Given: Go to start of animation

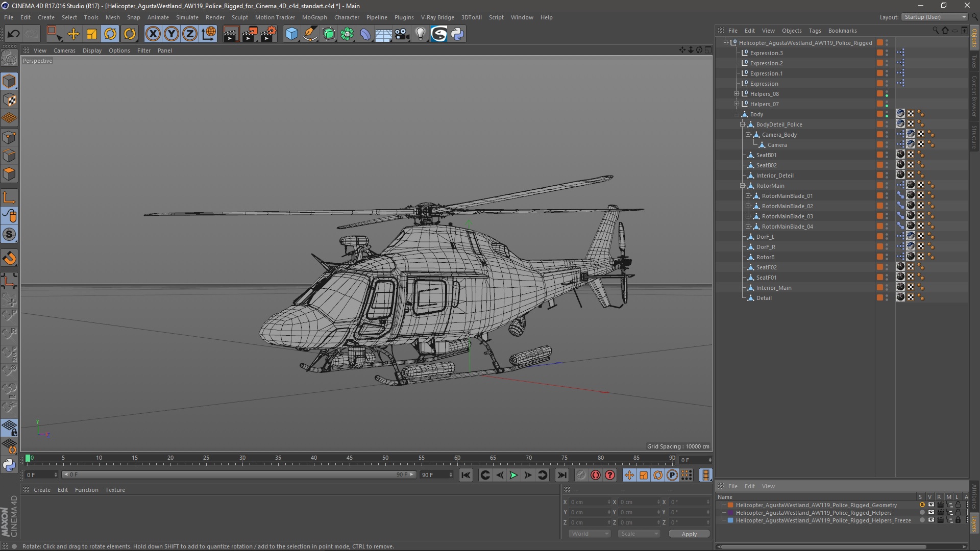Looking at the screenshot, I should point(465,475).
